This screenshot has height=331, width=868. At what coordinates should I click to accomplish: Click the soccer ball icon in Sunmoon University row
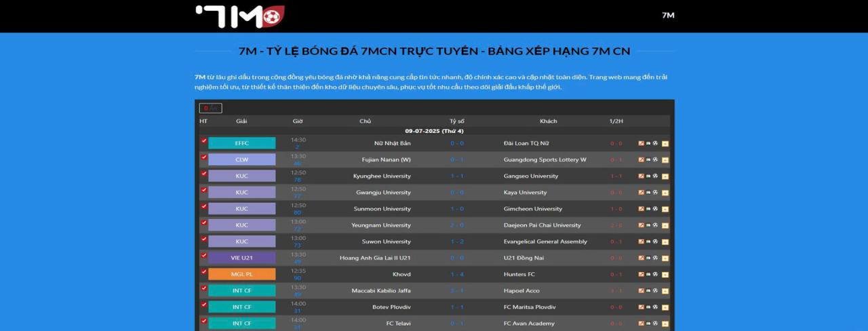[656, 209]
